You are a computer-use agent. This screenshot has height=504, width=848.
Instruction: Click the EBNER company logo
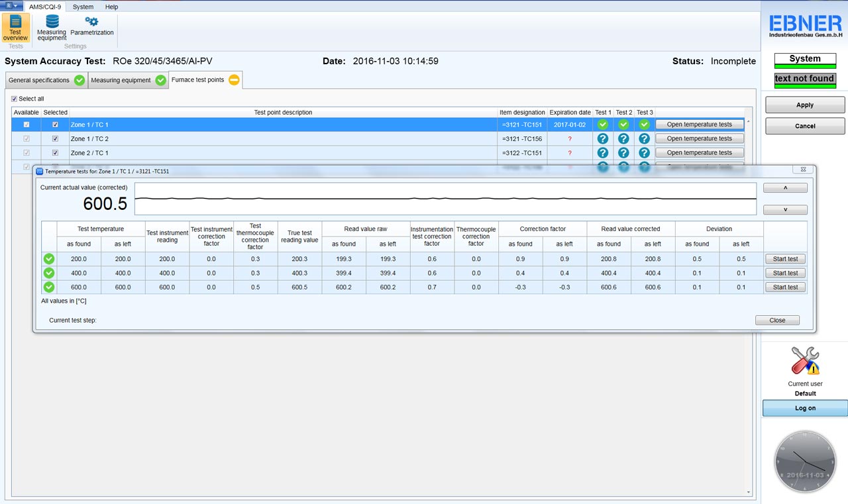tap(805, 26)
